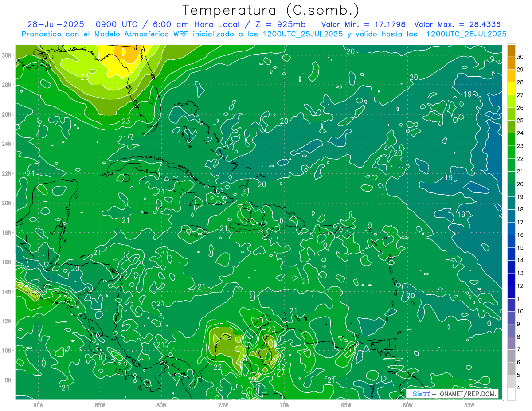Viewport: 532px width, 411px height.
Task: Click the '55W' longitude axis label
Action: click(x=469, y=405)
